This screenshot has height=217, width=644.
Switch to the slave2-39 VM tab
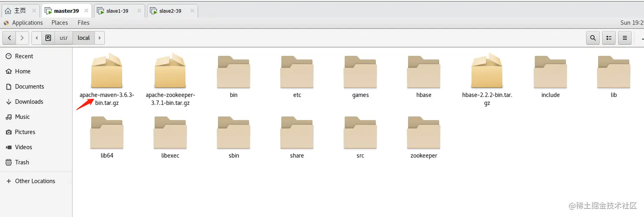tap(170, 11)
